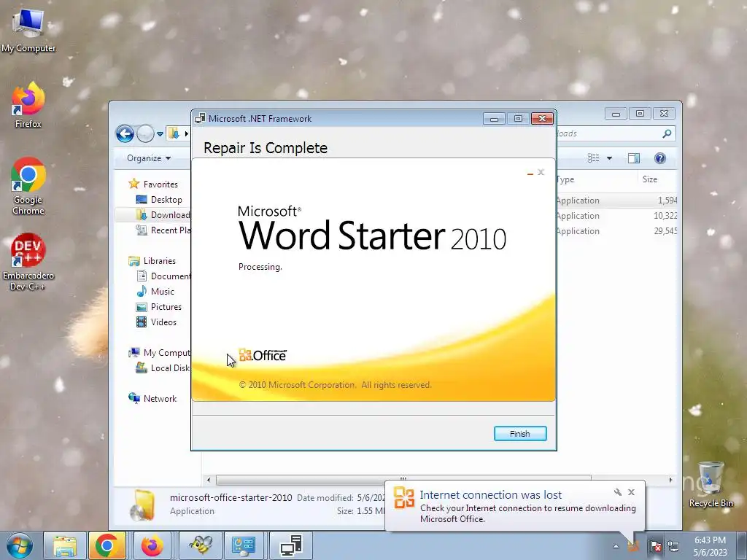Open the Control Panel taskbar item
Screen dimensions: 747x560
coord(244,545)
